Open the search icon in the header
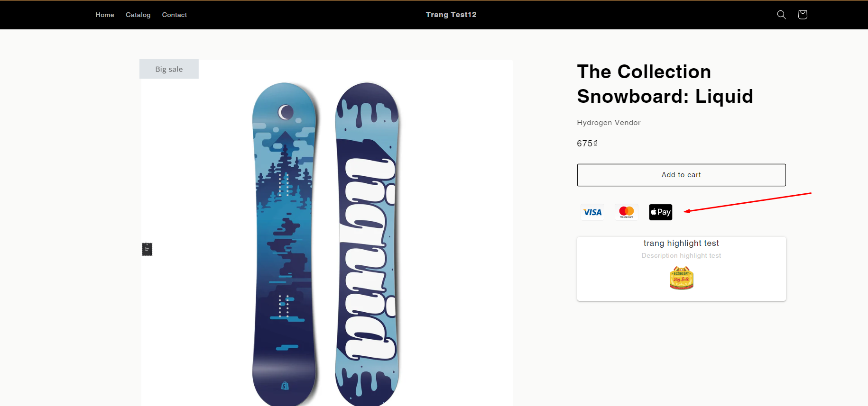 (781, 15)
